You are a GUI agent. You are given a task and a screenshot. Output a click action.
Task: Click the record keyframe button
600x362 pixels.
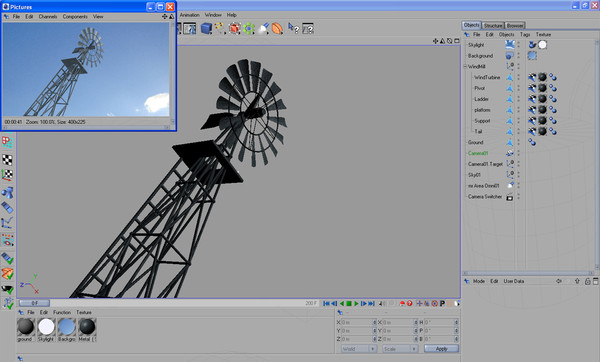point(402,303)
